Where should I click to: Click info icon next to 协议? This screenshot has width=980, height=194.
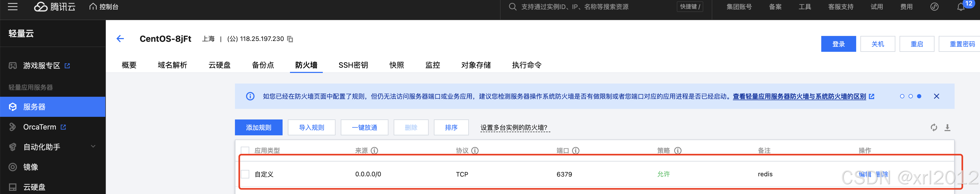coord(475,151)
